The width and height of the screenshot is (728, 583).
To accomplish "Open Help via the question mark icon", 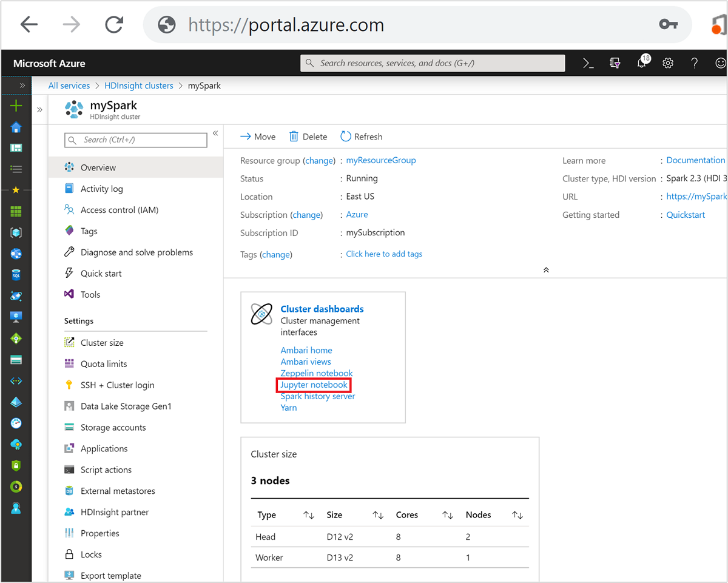I will coord(695,62).
